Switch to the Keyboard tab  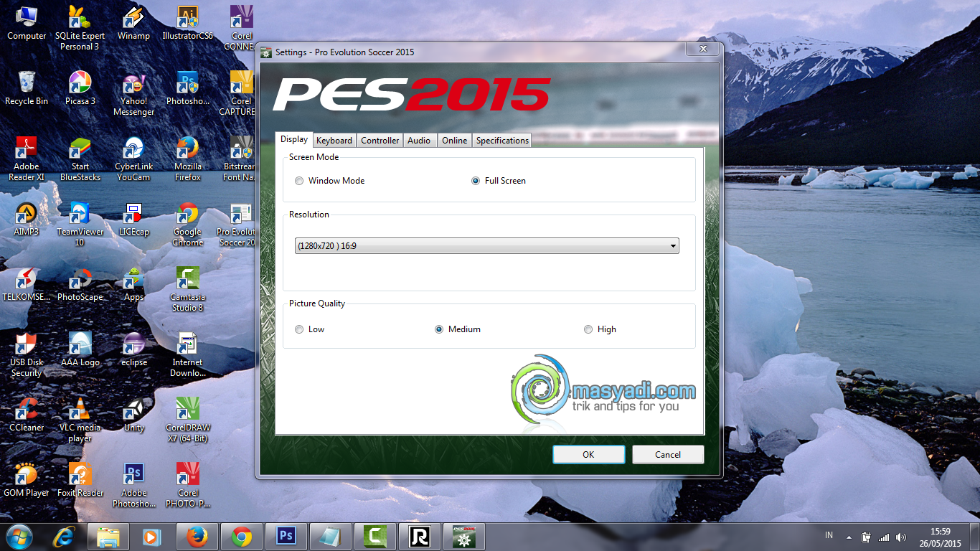[x=334, y=141]
